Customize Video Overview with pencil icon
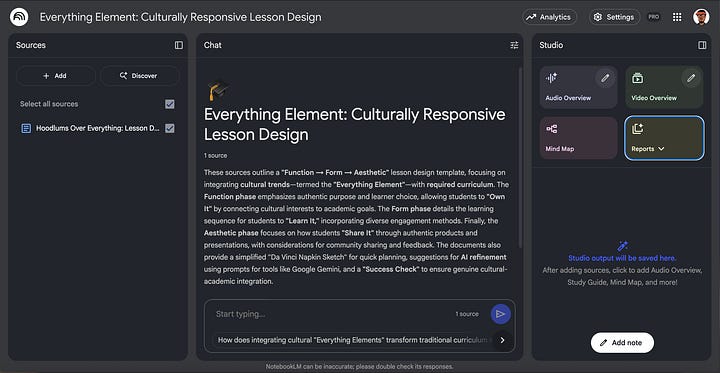 [691, 78]
